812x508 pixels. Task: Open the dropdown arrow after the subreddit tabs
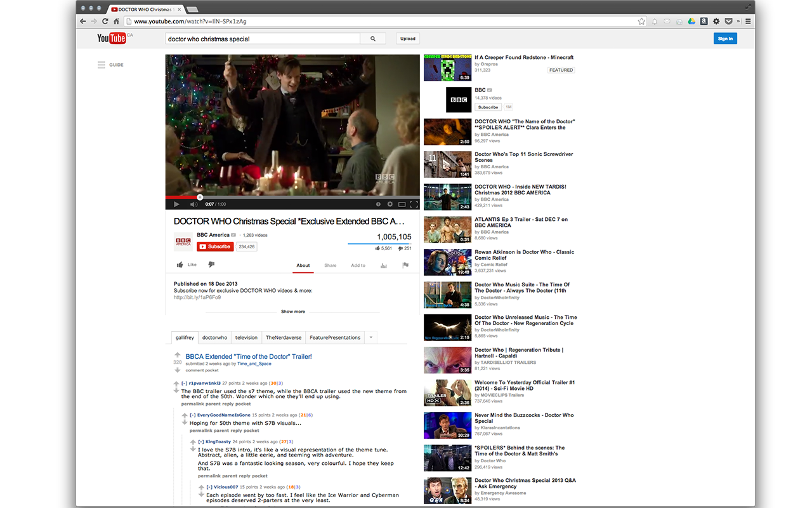coord(371,338)
